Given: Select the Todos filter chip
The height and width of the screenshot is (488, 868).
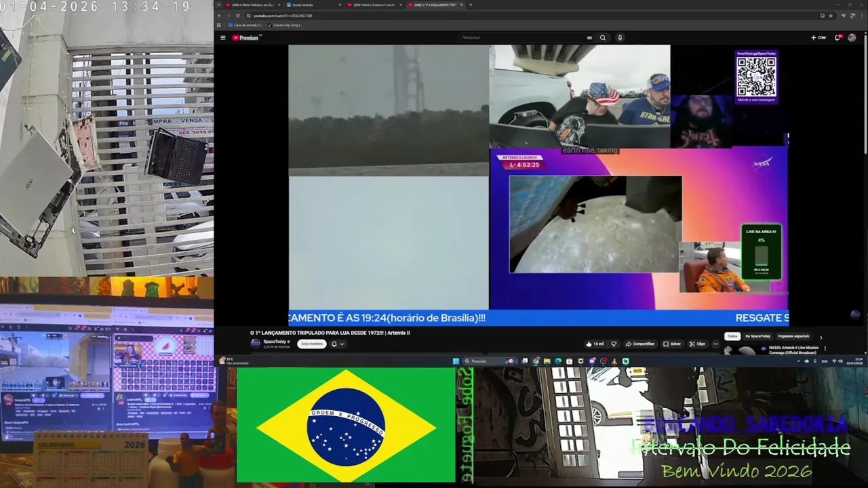Looking at the screenshot, I should pos(732,336).
